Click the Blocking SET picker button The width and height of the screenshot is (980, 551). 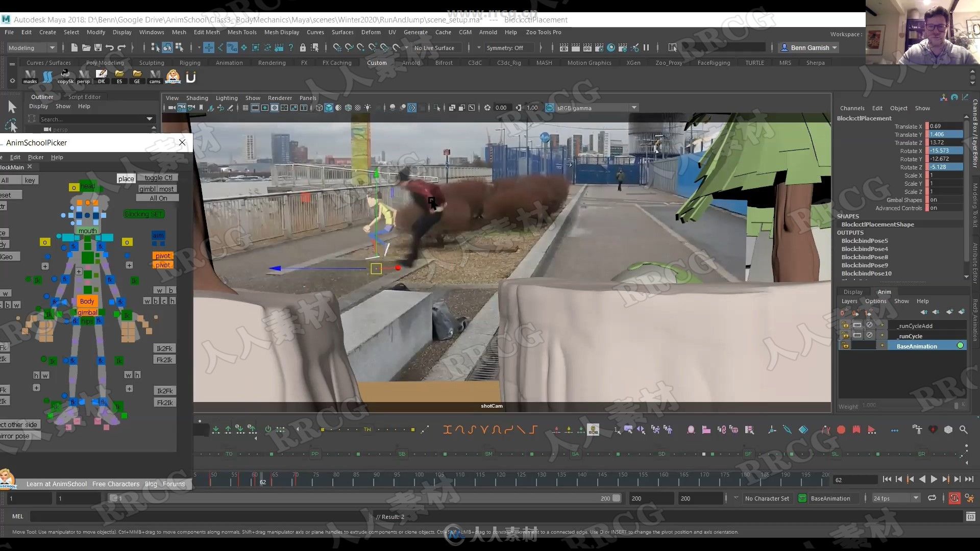click(144, 214)
